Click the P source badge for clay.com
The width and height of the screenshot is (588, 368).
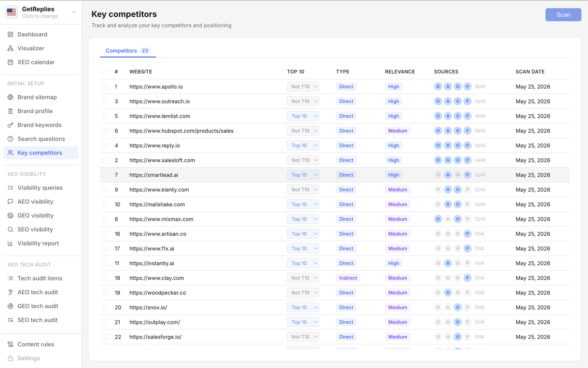468,278
